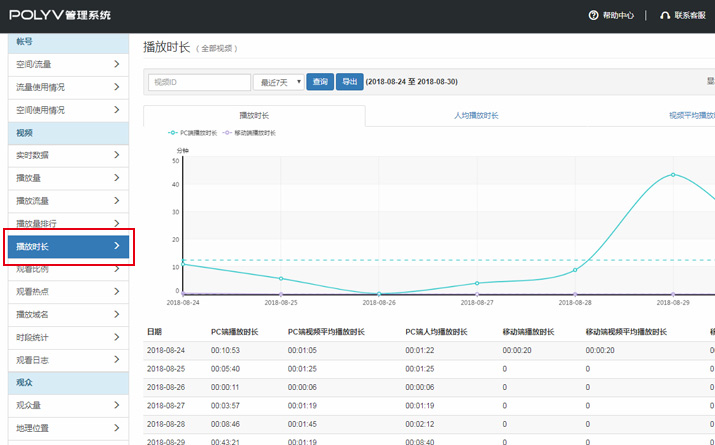Select 时段统计 in the sidebar
The height and width of the screenshot is (445, 715).
click(33, 336)
